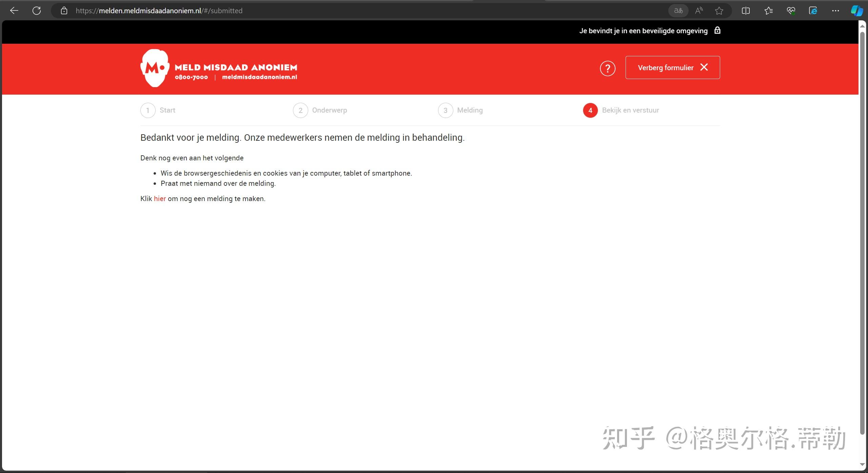Activate read aloud icon

699,11
